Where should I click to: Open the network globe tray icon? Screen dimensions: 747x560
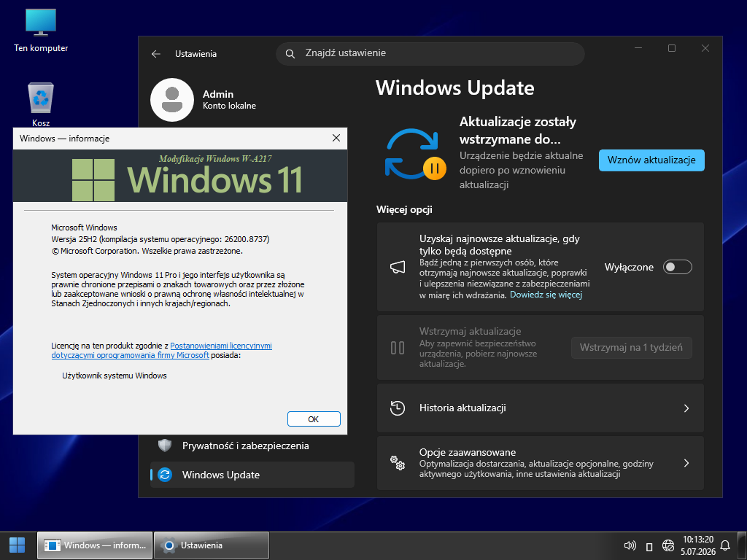coord(668,545)
